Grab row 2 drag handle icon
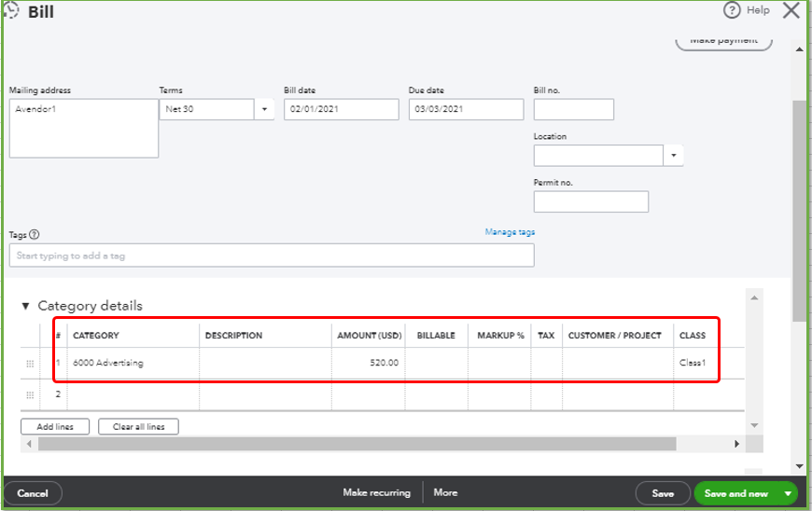The image size is (812, 511). (x=30, y=395)
